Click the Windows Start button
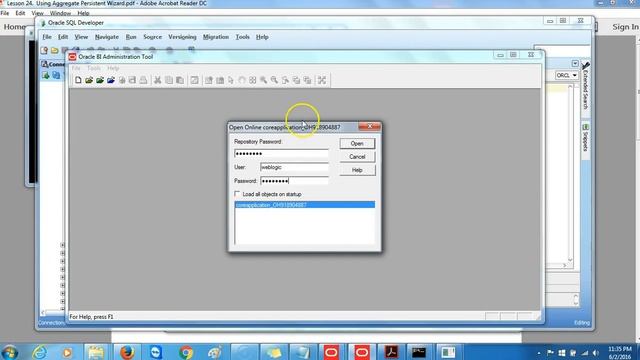The width and height of the screenshot is (640, 360). tap(9, 352)
